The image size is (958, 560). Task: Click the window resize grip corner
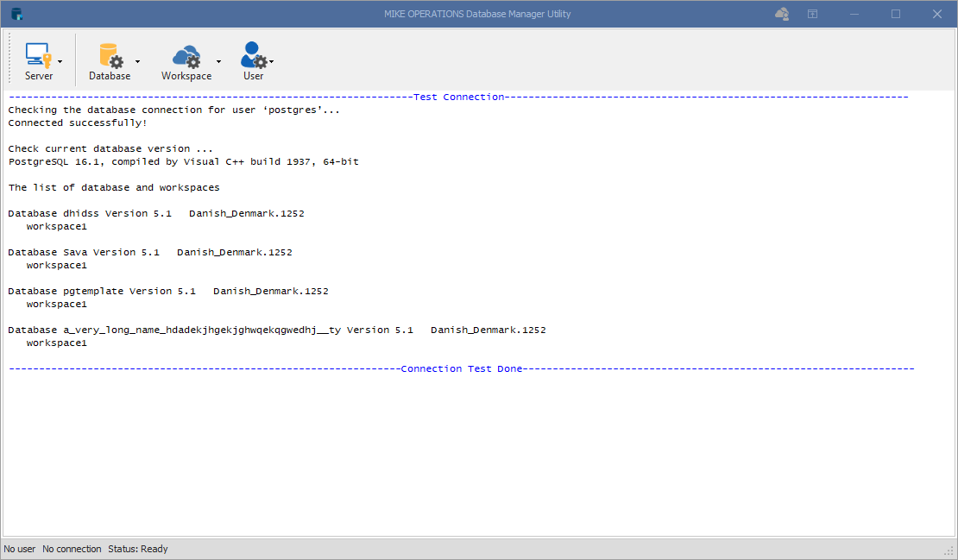tap(949, 551)
